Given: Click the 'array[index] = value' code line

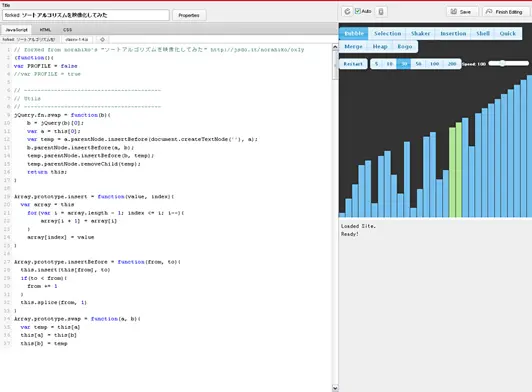Looking at the screenshot, I should pos(60,237).
